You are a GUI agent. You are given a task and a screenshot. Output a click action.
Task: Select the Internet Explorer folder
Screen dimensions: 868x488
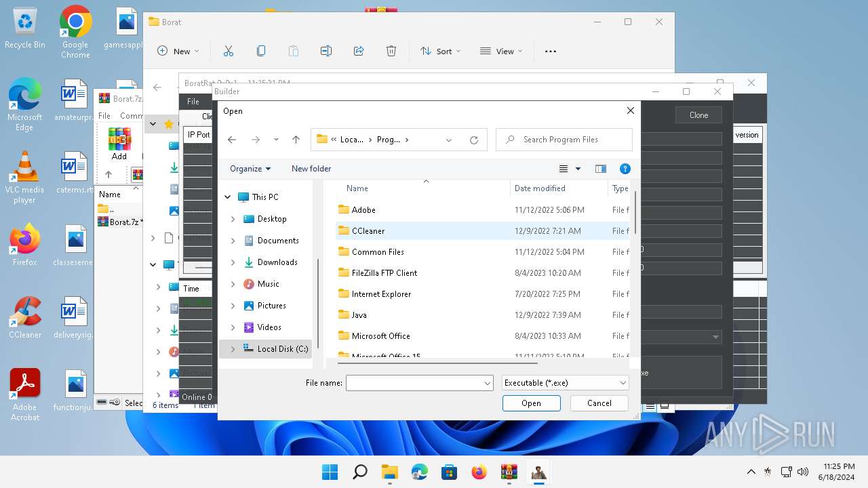381,294
